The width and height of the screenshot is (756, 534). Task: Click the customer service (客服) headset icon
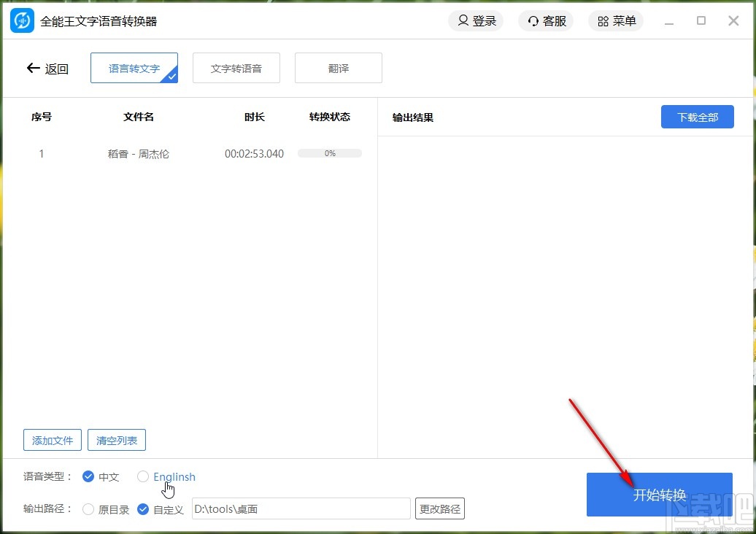pyautogui.click(x=546, y=20)
